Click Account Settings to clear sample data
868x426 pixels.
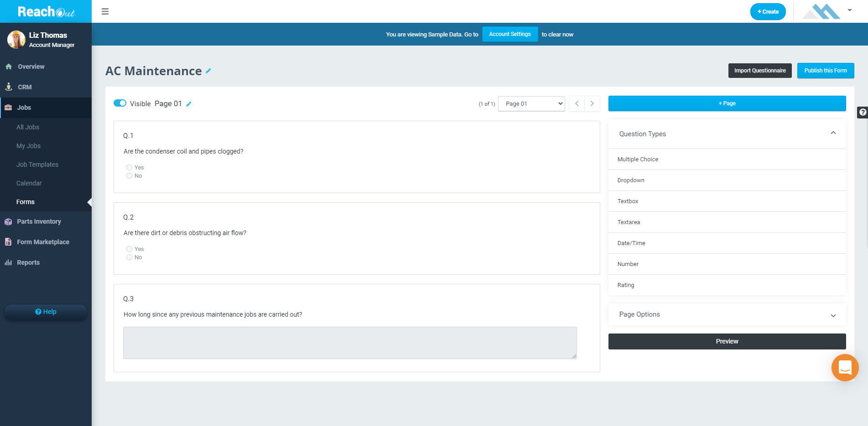(509, 34)
